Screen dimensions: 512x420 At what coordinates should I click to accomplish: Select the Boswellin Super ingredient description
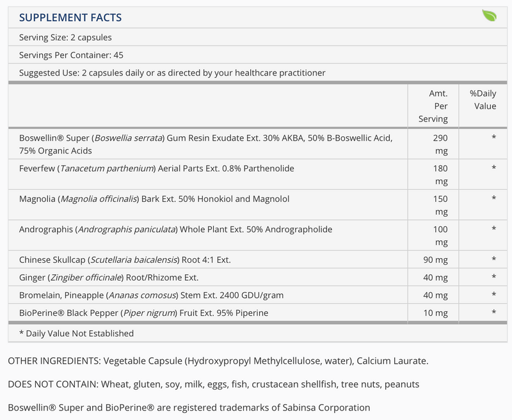(x=205, y=144)
